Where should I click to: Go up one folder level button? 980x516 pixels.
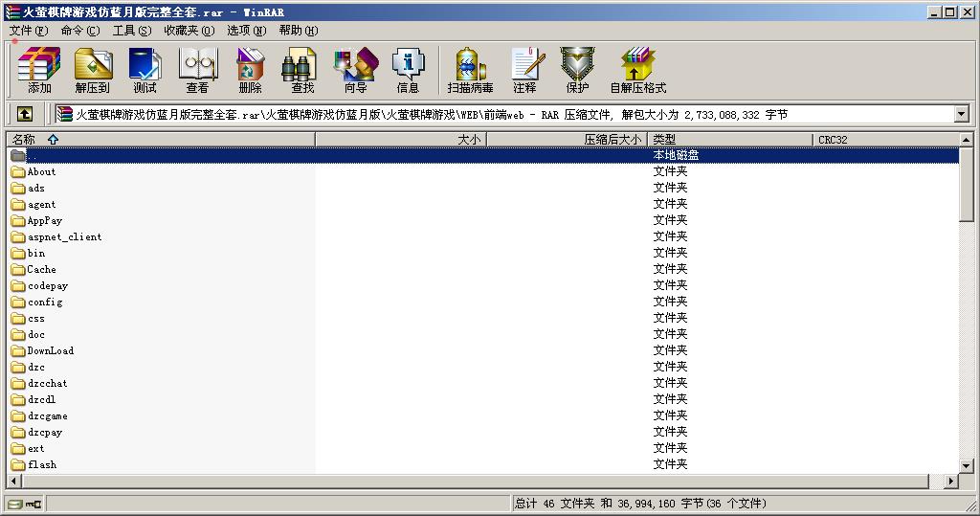[x=25, y=114]
